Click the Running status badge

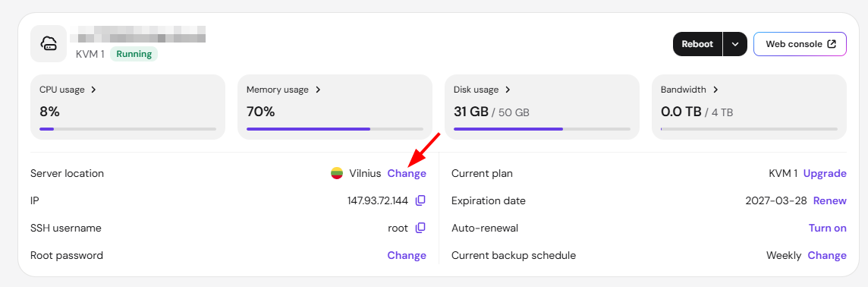point(134,54)
